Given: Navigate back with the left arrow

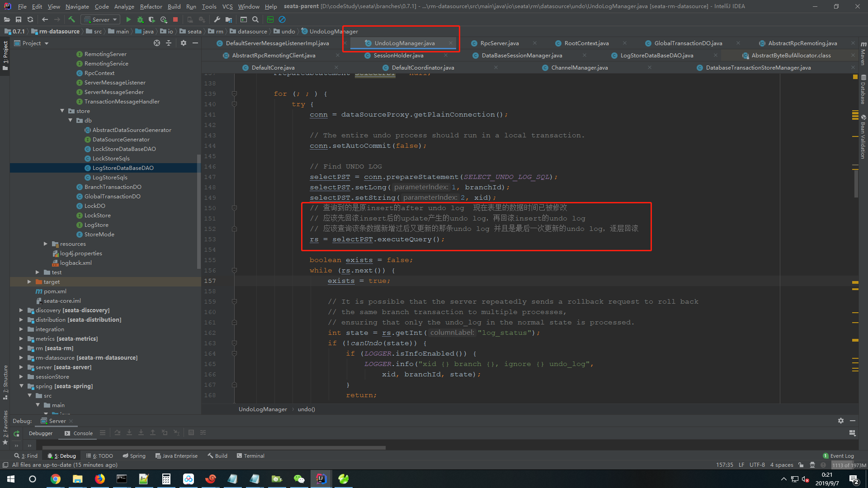Looking at the screenshot, I should (x=45, y=19).
